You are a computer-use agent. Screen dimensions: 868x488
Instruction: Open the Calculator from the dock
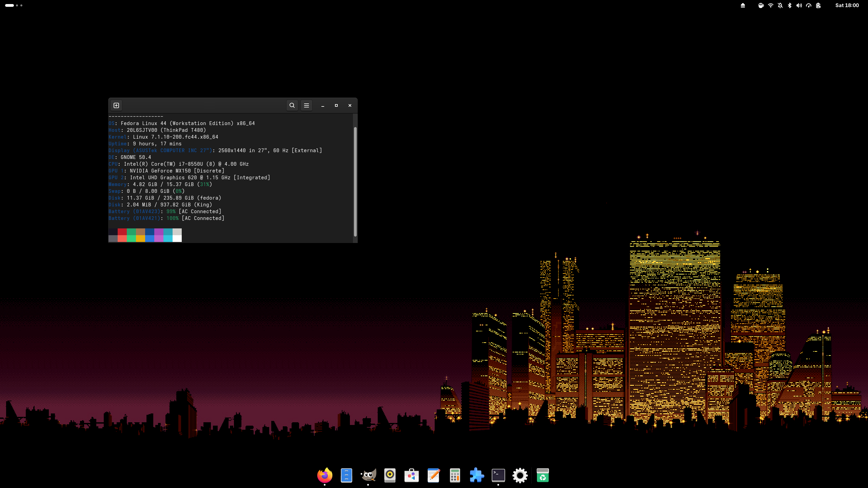[x=455, y=475]
